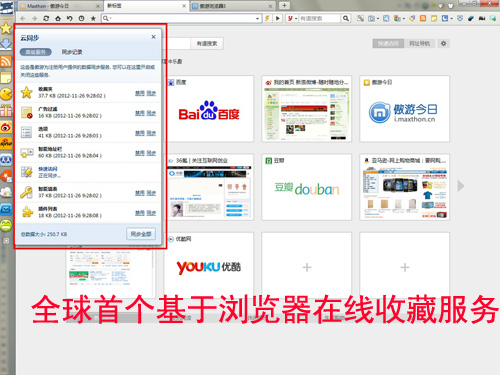The width and height of the screenshot is (500, 375).
Task: Expand the screenshot tool dropdown arrow
Action: tap(378, 19)
